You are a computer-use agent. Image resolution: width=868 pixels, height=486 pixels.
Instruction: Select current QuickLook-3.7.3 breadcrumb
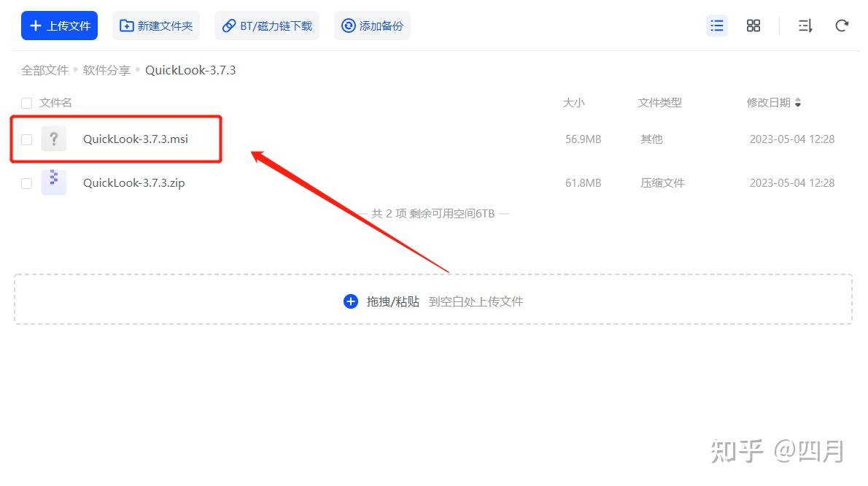pos(190,70)
